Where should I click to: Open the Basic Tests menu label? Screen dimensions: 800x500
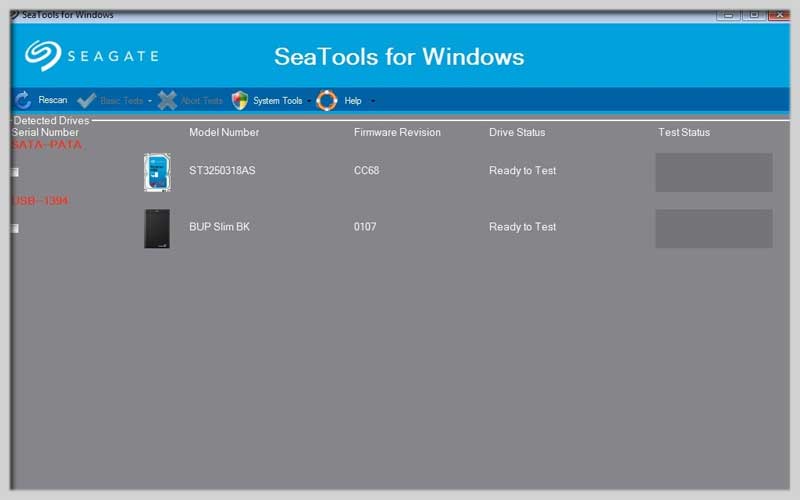point(121,101)
